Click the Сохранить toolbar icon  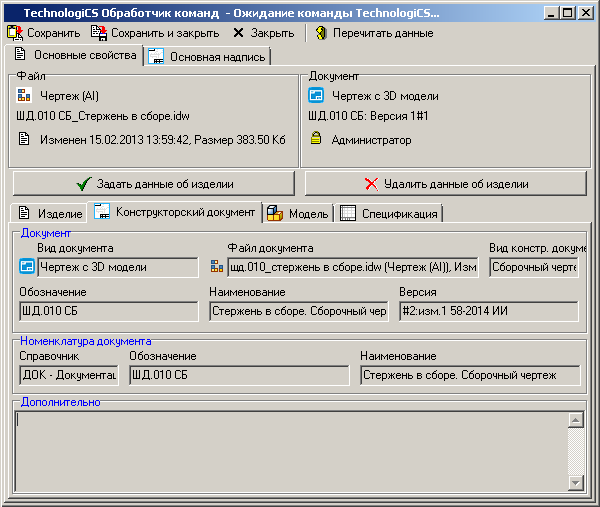click(15, 33)
